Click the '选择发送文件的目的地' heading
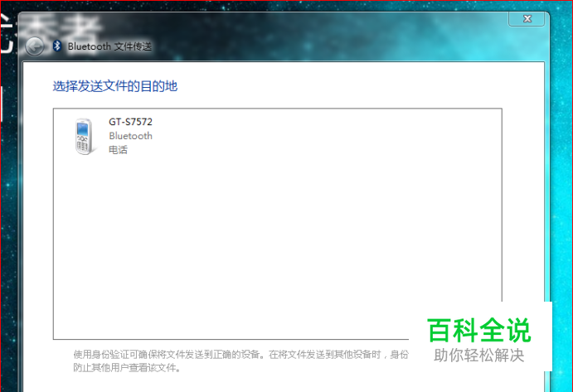573x392 pixels. click(115, 86)
